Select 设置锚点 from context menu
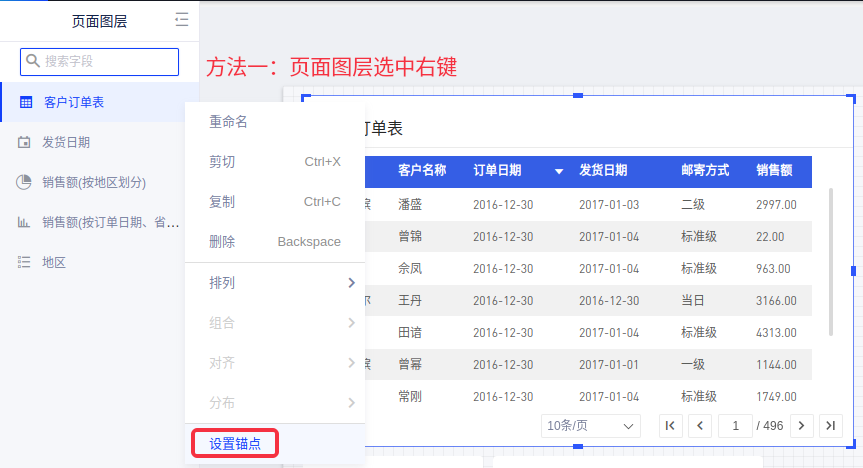863x468 pixels. click(x=235, y=443)
